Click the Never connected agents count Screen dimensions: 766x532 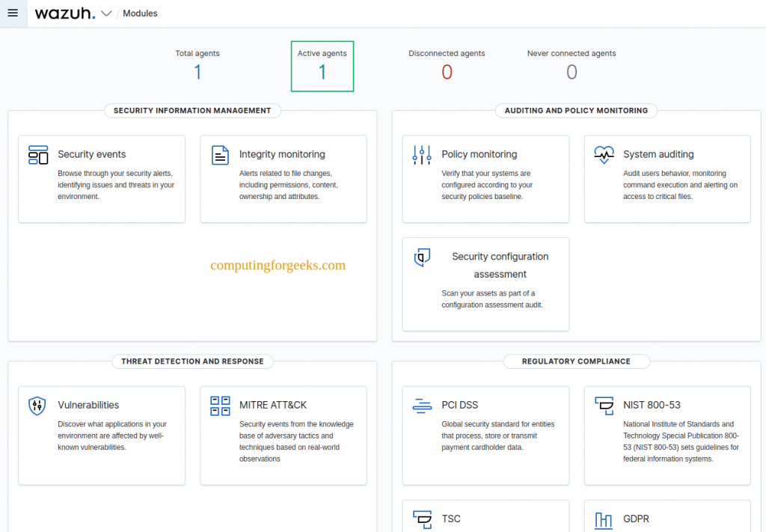tap(572, 73)
